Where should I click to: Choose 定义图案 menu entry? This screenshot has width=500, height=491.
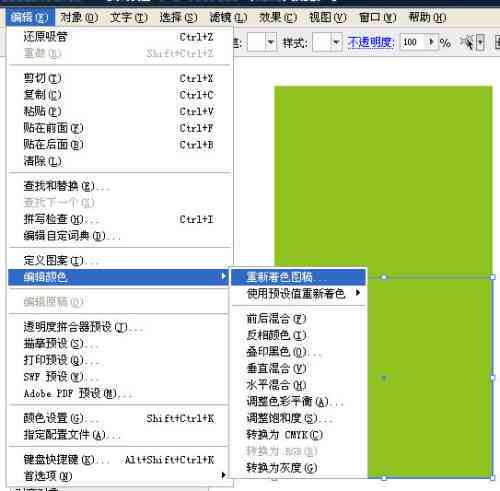[x=119, y=260]
